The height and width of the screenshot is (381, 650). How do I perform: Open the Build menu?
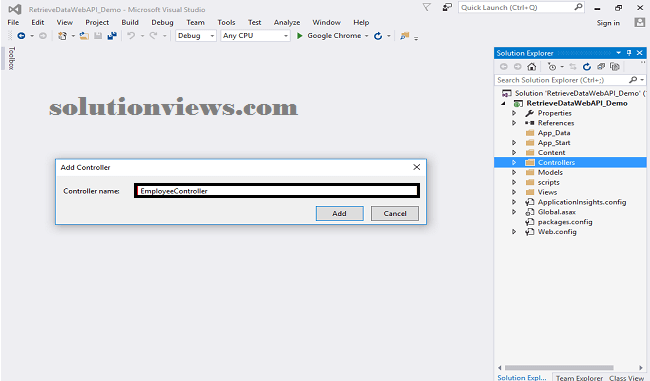[x=130, y=22]
